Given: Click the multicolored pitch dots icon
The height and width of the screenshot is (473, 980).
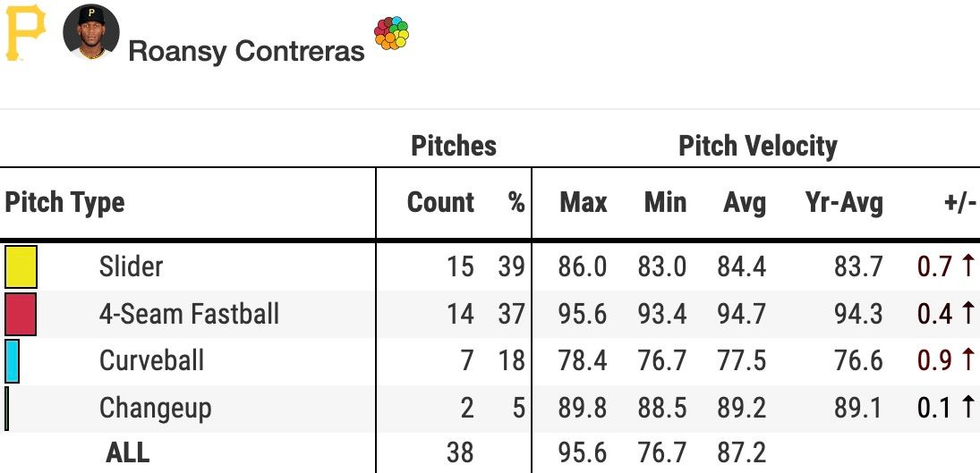Looking at the screenshot, I should coord(391,33).
